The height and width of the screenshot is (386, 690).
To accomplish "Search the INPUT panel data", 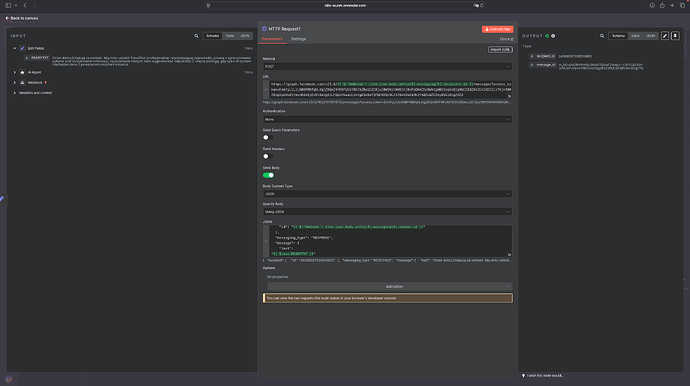I will (196, 36).
